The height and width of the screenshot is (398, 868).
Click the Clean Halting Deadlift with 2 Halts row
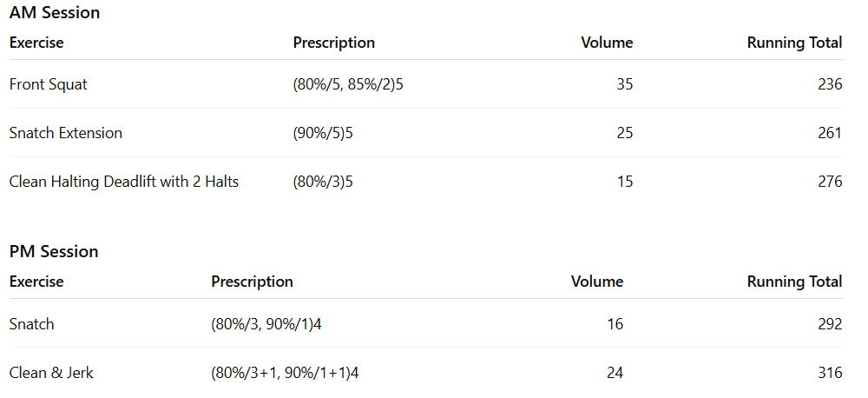[124, 182]
